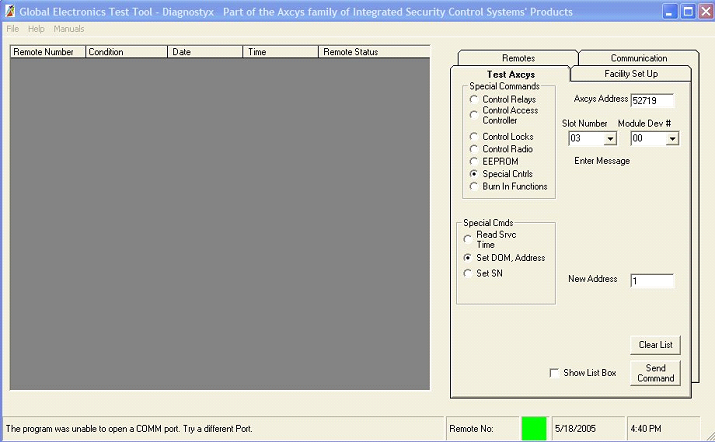717x443 pixels.
Task: Click the Send Command button
Action: pos(655,373)
